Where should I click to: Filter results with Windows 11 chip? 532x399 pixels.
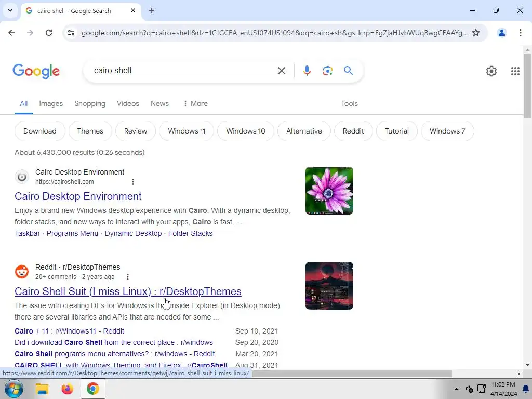pos(187,131)
